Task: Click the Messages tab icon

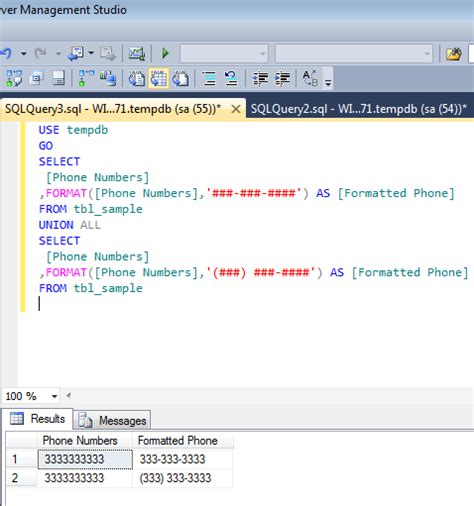Action: [x=85, y=420]
